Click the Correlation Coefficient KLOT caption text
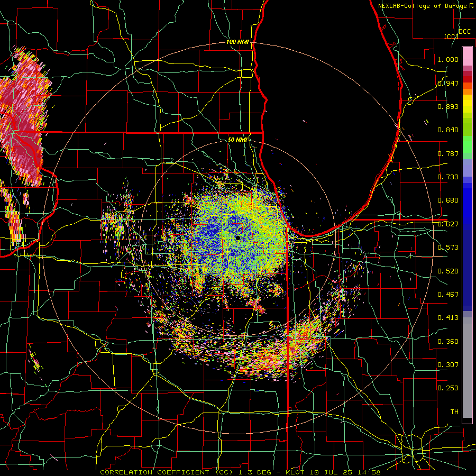476x476 pixels. point(240,472)
